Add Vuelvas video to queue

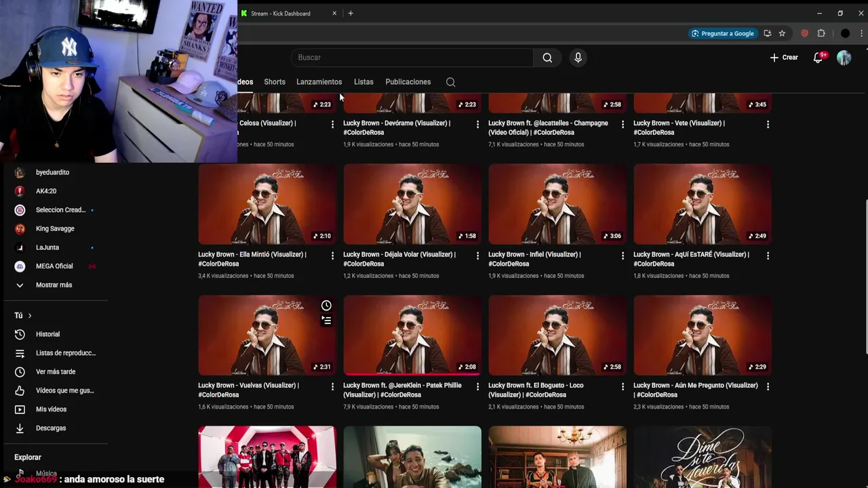pos(326,321)
